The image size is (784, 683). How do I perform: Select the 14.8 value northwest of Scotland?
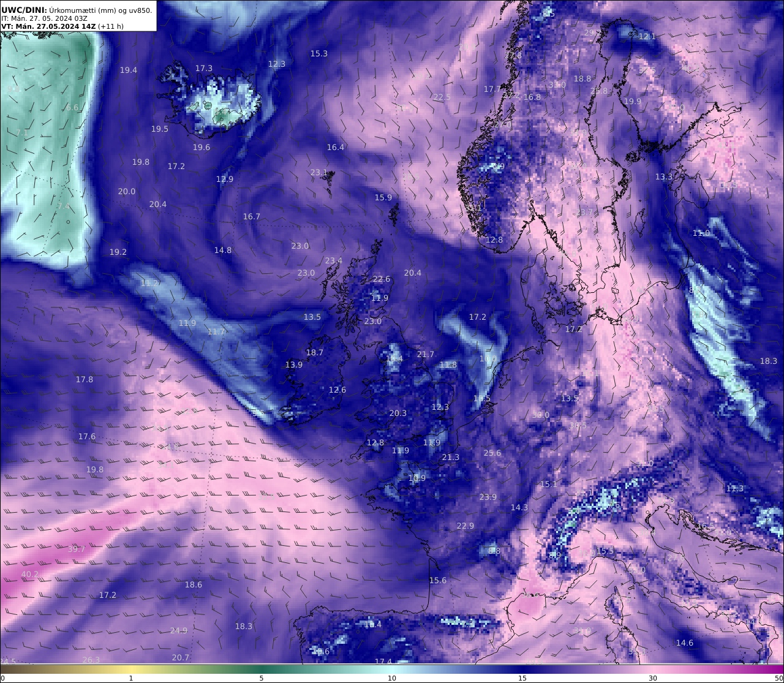223,251
